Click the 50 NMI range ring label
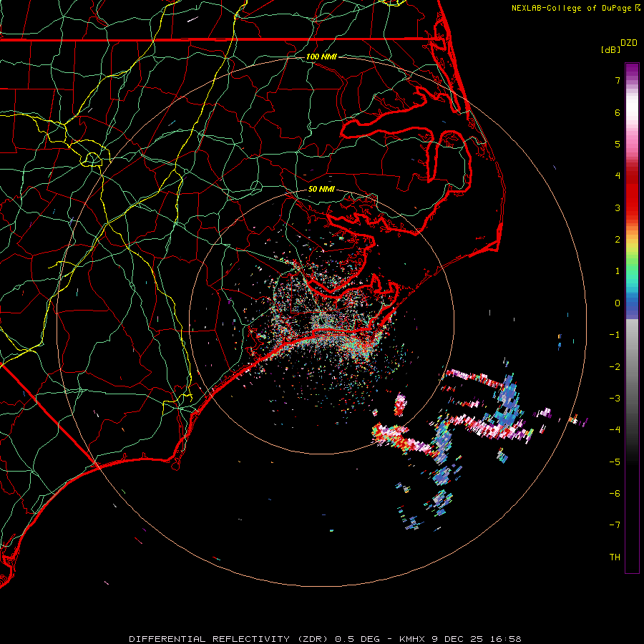This screenshot has height=644, width=644. pyautogui.click(x=321, y=189)
